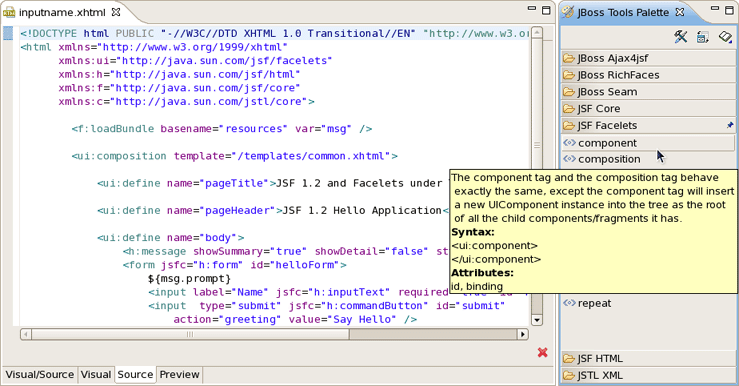Switch to the Visual tab
Viewport: 739px width, 386px height.
coord(96,374)
